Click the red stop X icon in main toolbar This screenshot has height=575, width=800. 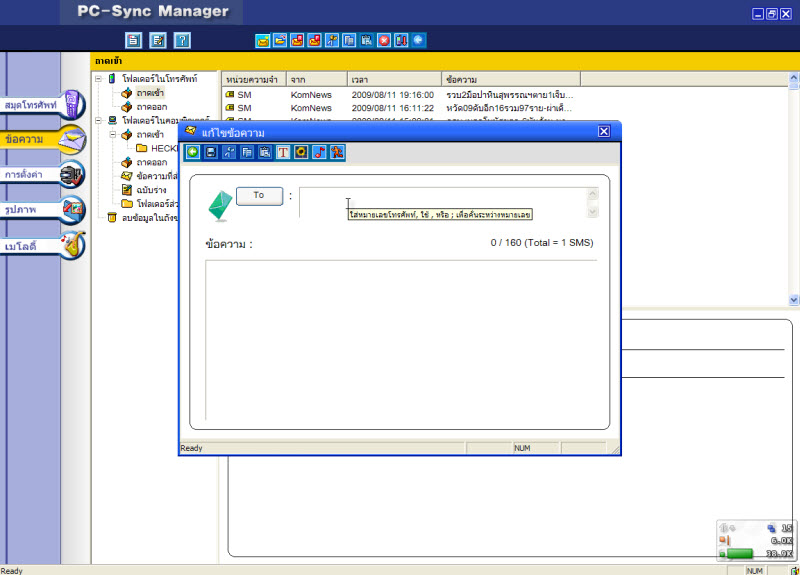384,40
